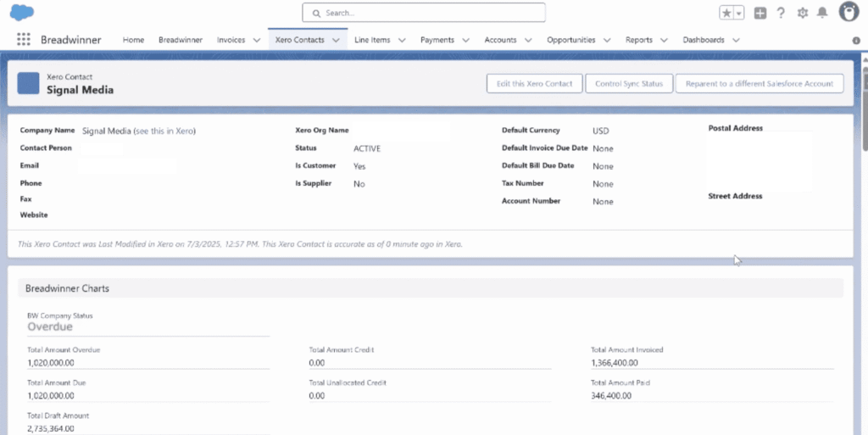Expand the Invoices tab dropdown chevron
Screen dimensions: 868x435
pyautogui.click(x=256, y=40)
